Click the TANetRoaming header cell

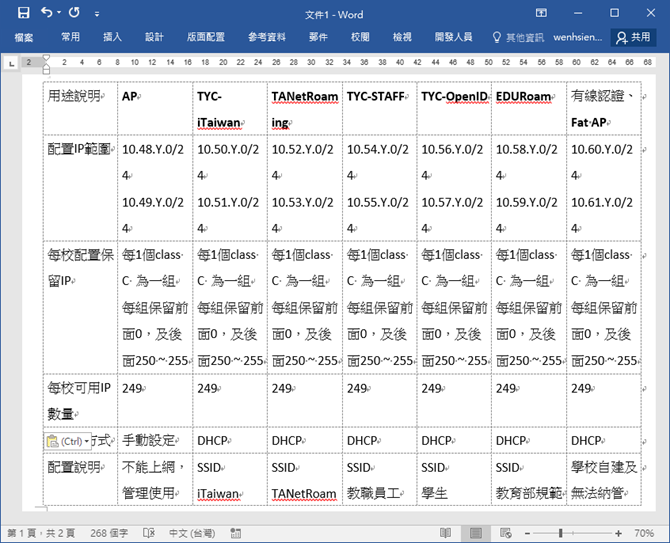[305, 109]
